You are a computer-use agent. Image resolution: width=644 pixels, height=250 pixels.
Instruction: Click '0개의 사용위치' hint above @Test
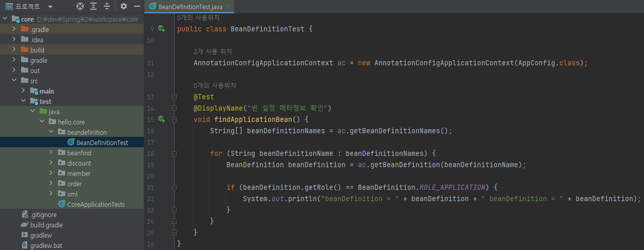coord(215,85)
